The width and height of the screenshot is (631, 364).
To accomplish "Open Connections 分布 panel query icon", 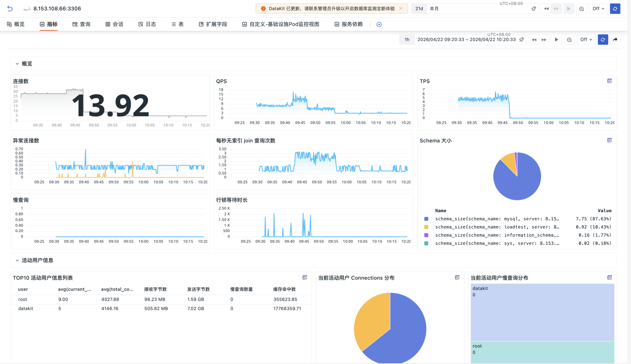I will tap(457, 277).
